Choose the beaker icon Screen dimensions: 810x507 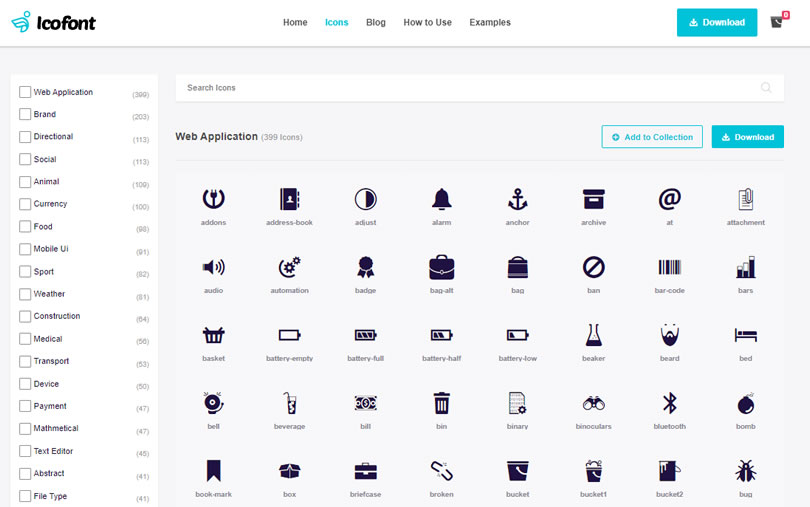point(594,335)
